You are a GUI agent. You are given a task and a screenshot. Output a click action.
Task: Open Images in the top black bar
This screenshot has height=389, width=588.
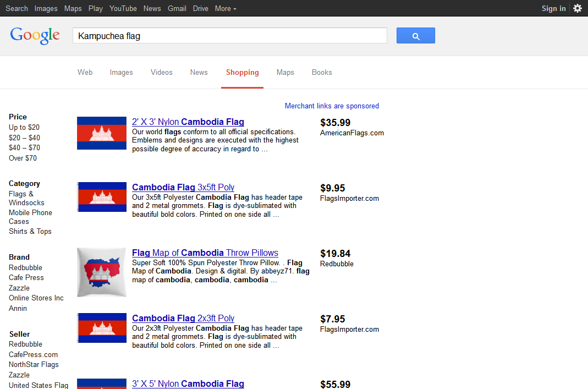46,8
